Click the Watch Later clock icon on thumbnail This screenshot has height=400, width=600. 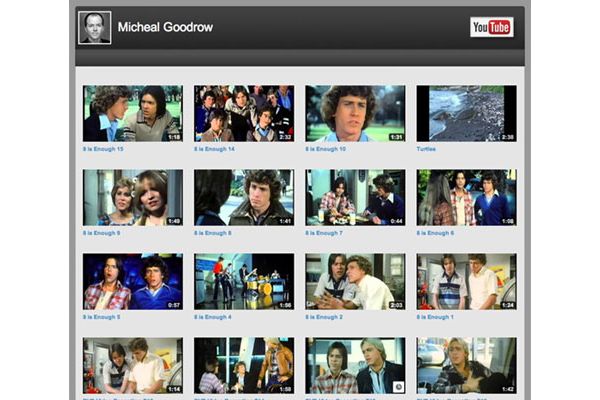click(398, 387)
